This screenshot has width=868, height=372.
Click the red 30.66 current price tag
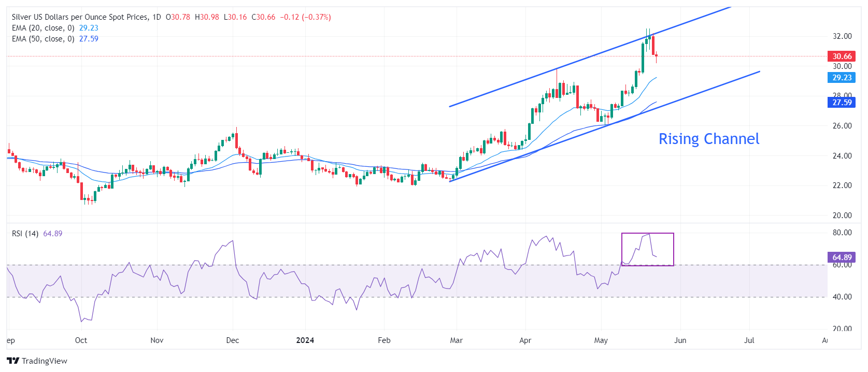tap(841, 56)
